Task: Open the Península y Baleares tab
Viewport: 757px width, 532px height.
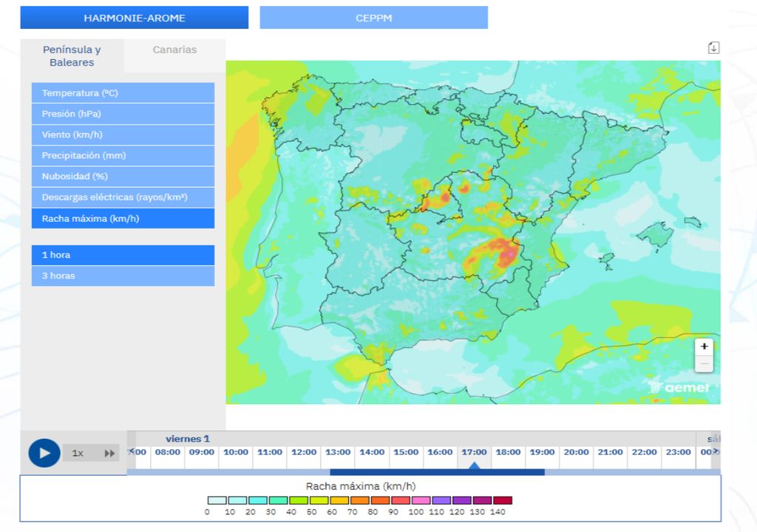Action: click(72, 56)
